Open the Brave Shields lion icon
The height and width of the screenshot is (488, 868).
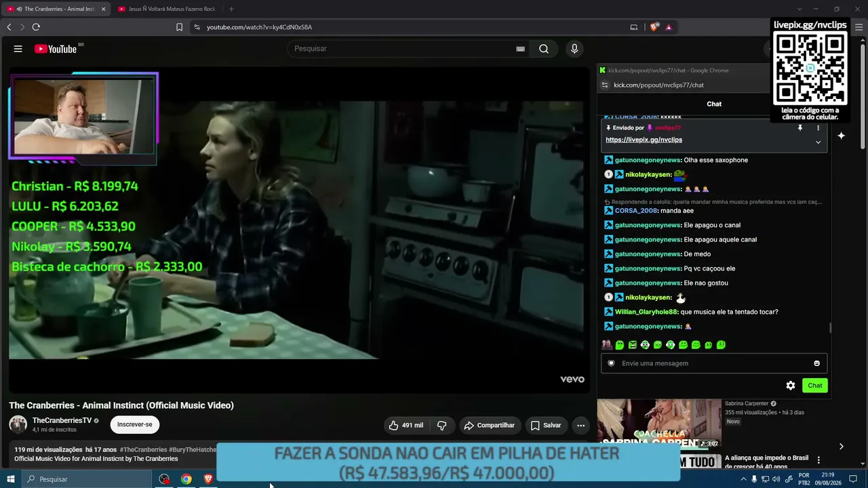pyautogui.click(x=654, y=27)
